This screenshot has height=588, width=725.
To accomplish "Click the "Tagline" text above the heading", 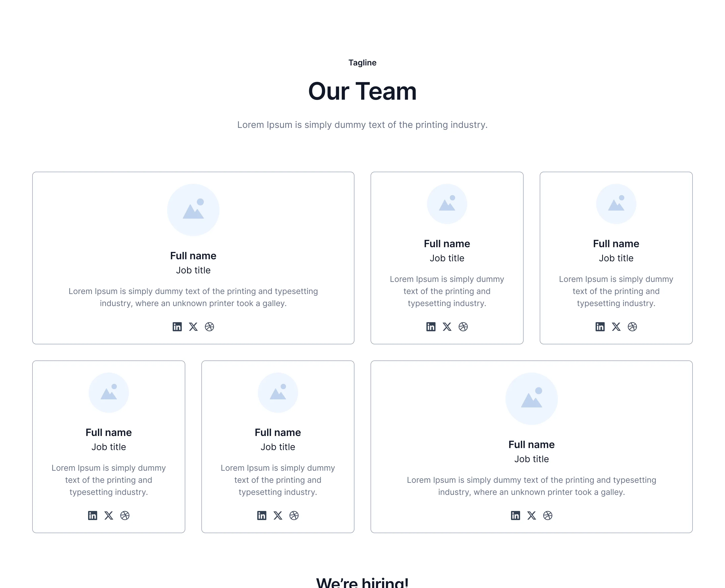I will 362,63.
